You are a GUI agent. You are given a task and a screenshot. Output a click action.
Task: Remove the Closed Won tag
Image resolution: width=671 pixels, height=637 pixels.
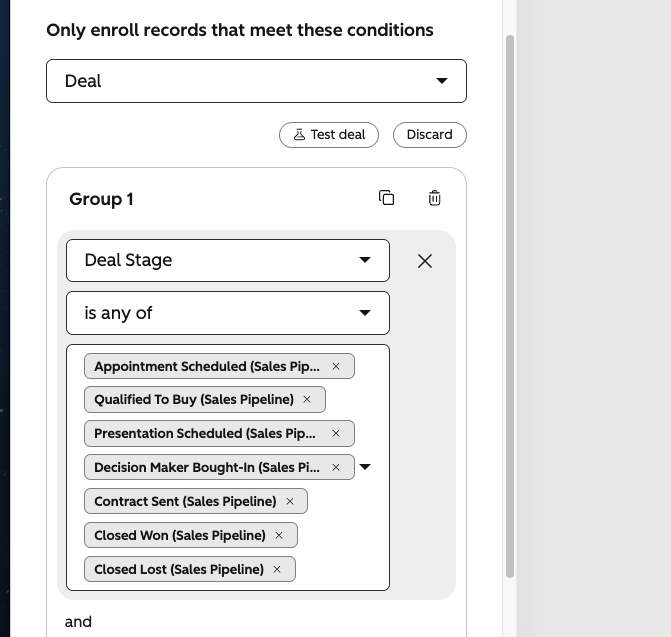[x=279, y=535]
